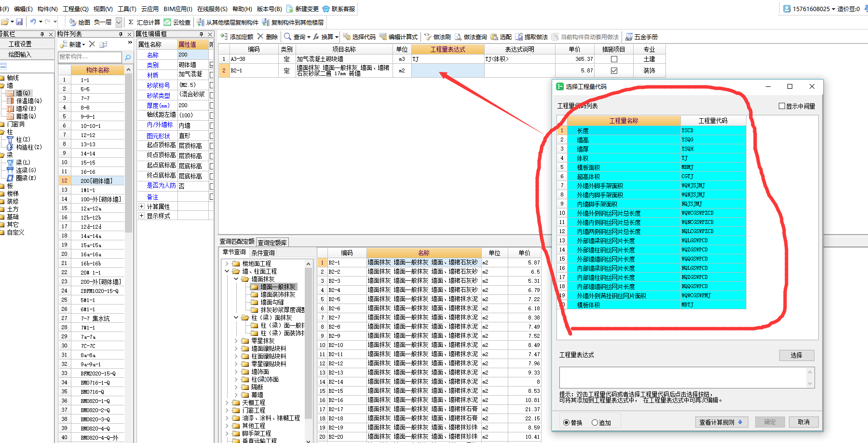Click the 新建变更 icon in menu bar
The image size is (868, 443).
[x=290, y=9]
